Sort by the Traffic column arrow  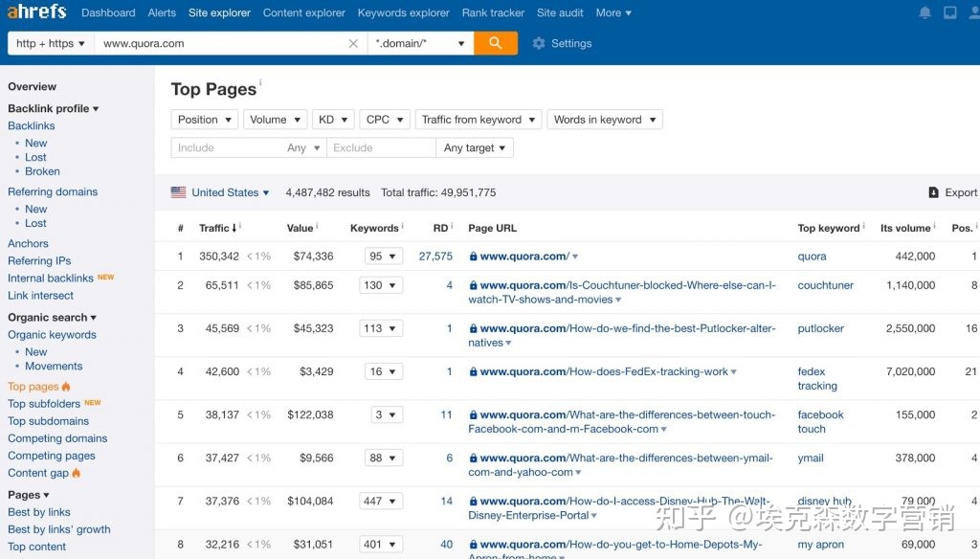pyautogui.click(x=234, y=228)
